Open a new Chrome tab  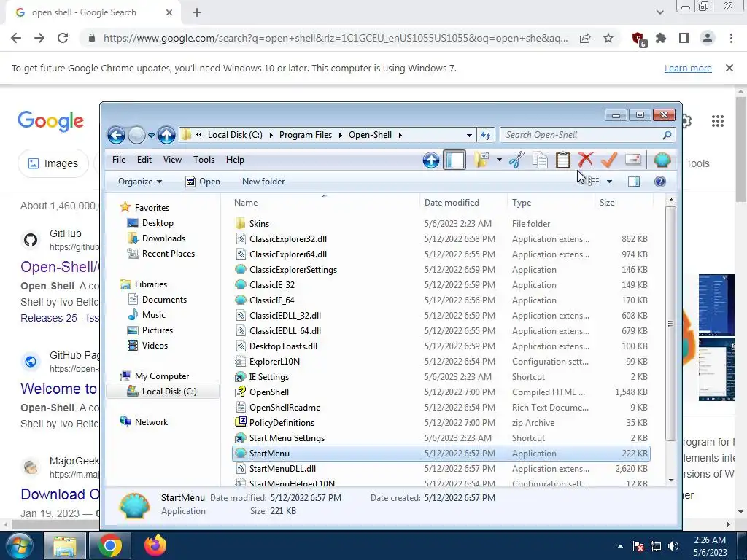(x=197, y=12)
